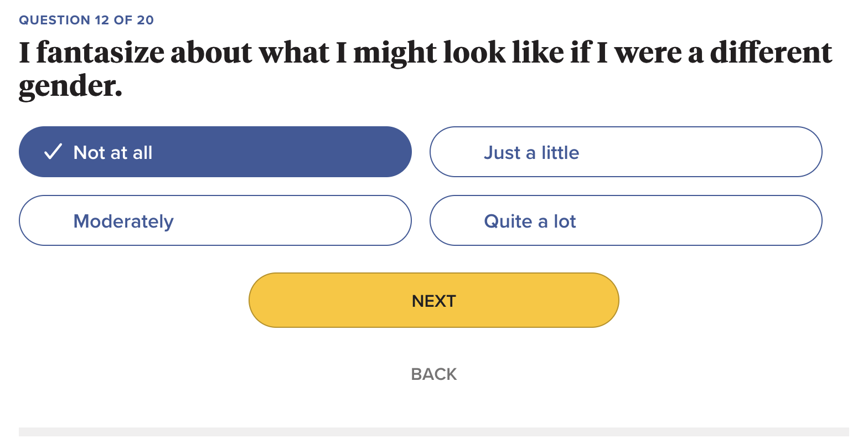Select "Moderately" as the answer

point(215,220)
